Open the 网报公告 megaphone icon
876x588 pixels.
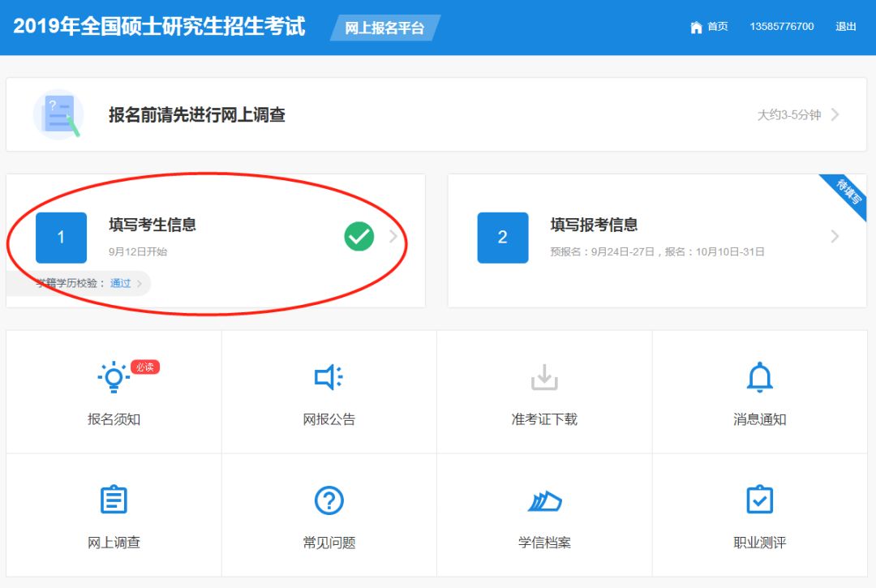click(x=328, y=377)
